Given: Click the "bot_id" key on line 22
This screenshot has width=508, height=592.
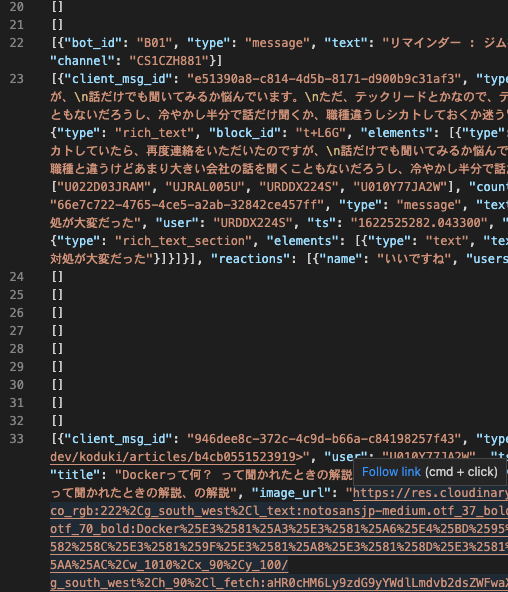Looking at the screenshot, I should [x=93, y=43].
